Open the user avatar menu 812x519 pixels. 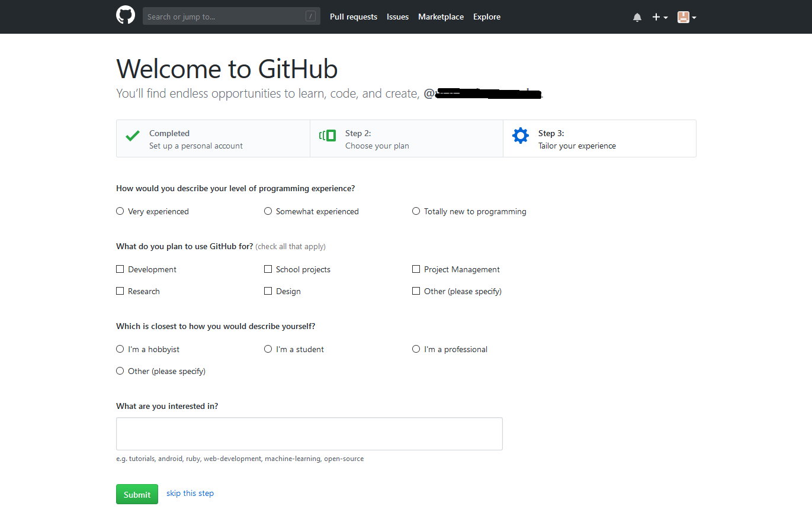[x=687, y=17]
